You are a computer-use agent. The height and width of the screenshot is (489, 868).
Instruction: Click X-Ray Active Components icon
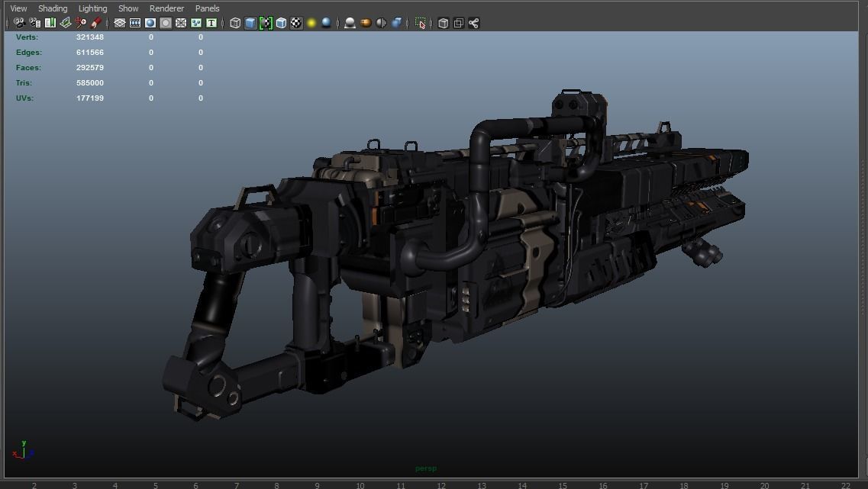click(x=458, y=23)
